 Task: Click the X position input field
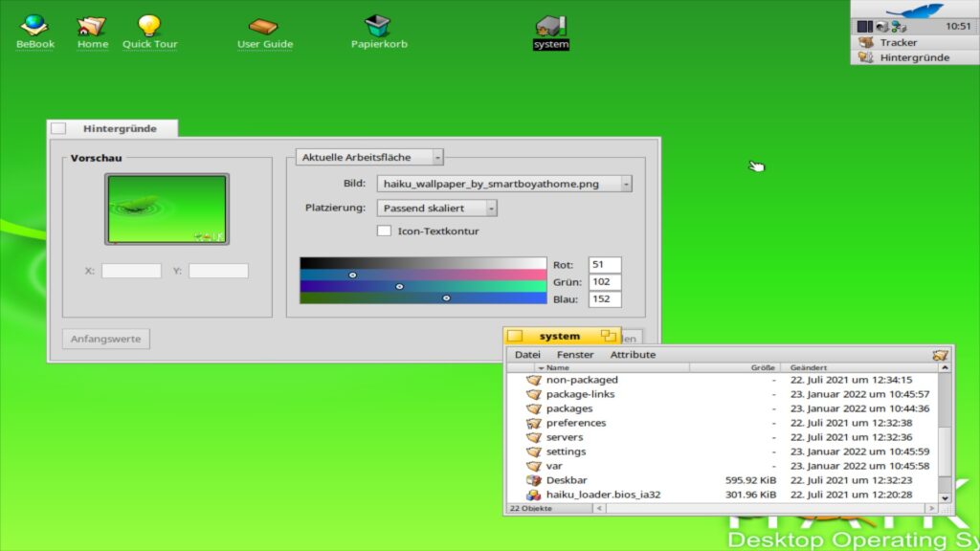pyautogui.click(x=131, y=271)
